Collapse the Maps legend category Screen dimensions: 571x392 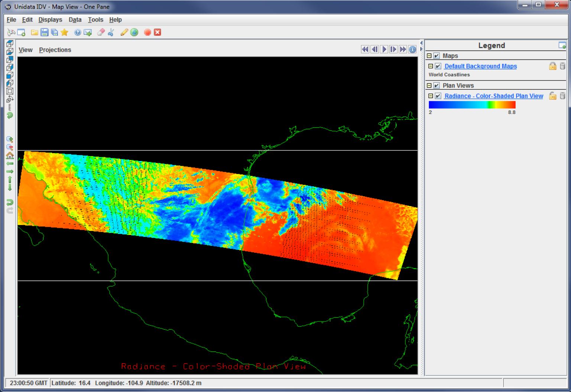click(429, 56)
